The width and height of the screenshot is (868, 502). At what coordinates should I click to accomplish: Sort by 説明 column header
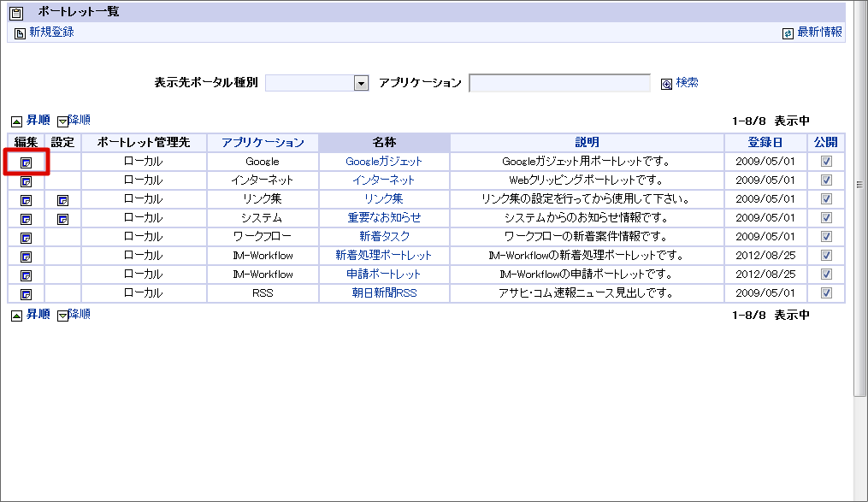(x=587, y=142)
